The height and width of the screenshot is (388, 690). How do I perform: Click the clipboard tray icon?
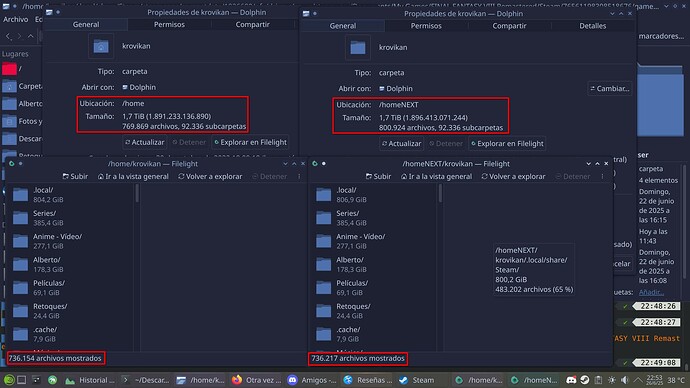pos(598,380)
